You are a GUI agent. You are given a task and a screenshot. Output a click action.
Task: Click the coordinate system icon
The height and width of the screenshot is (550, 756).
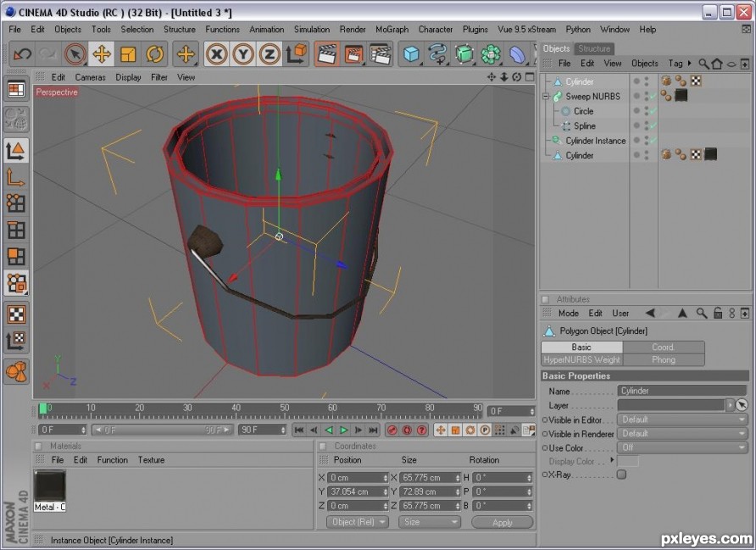(x=297, y=54)
